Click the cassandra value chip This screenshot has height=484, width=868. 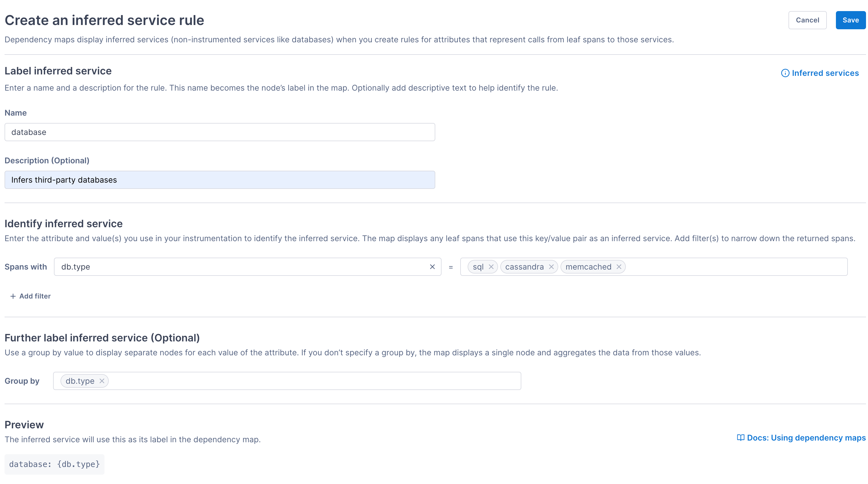click(524, 267)
